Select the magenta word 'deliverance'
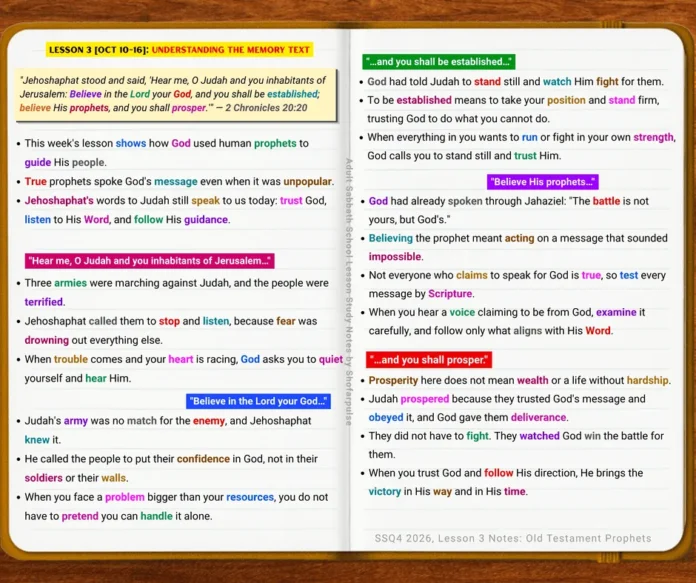 click(x=538, y=418)
